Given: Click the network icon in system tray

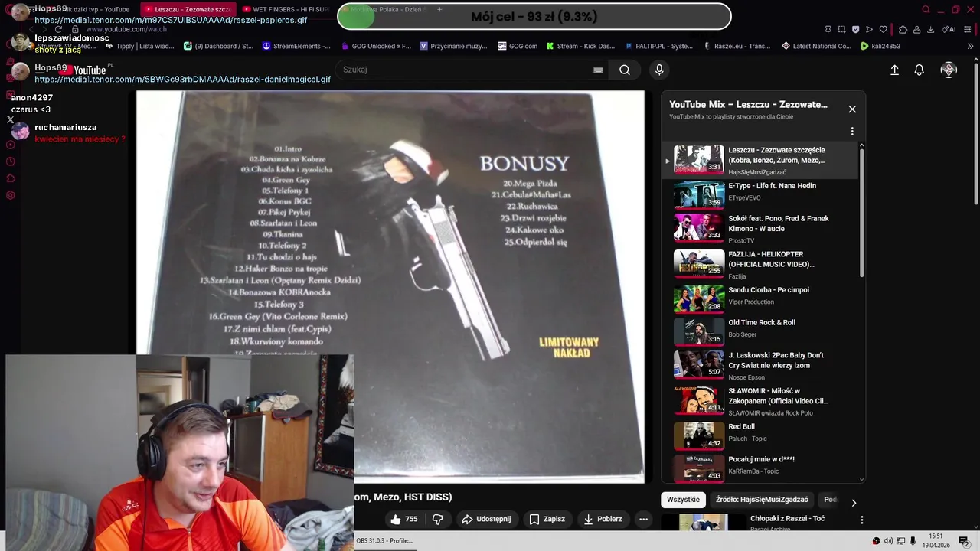Looking at the screenshot, I should click(900, 541).
